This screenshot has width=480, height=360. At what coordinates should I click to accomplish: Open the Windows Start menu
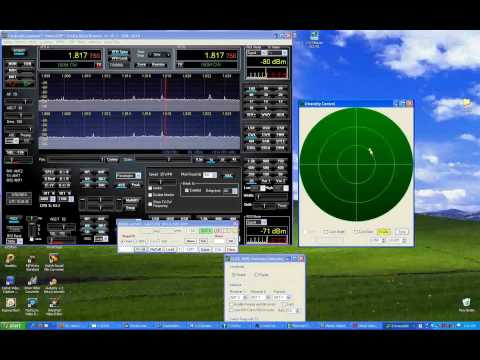click(13, 326)
